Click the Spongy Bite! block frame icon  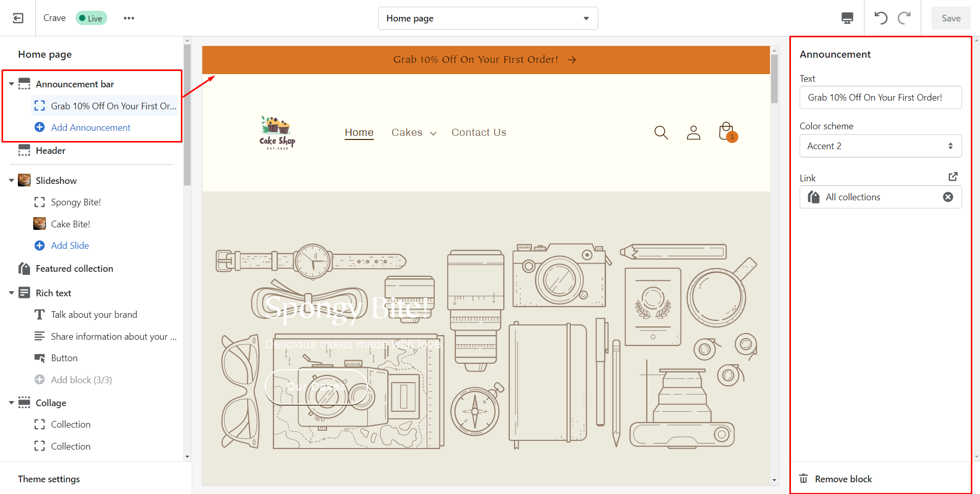(39, 202)
